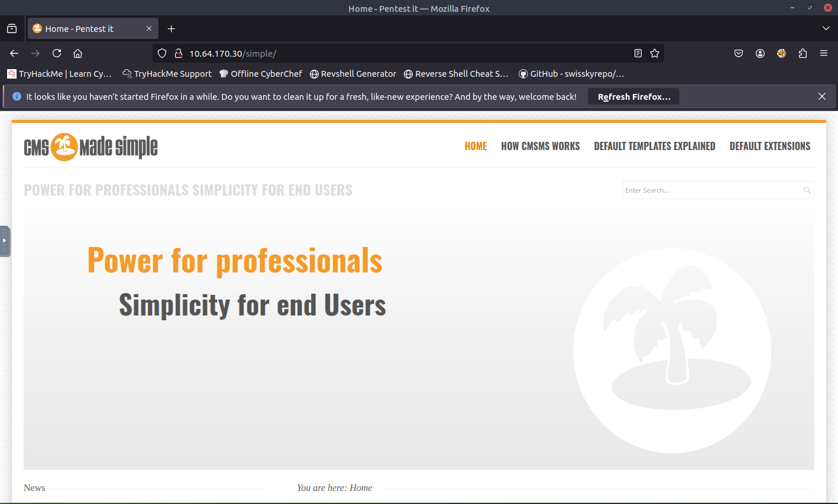
Task: Open Firefox application hamburger menu
Action: coord(823,53)
